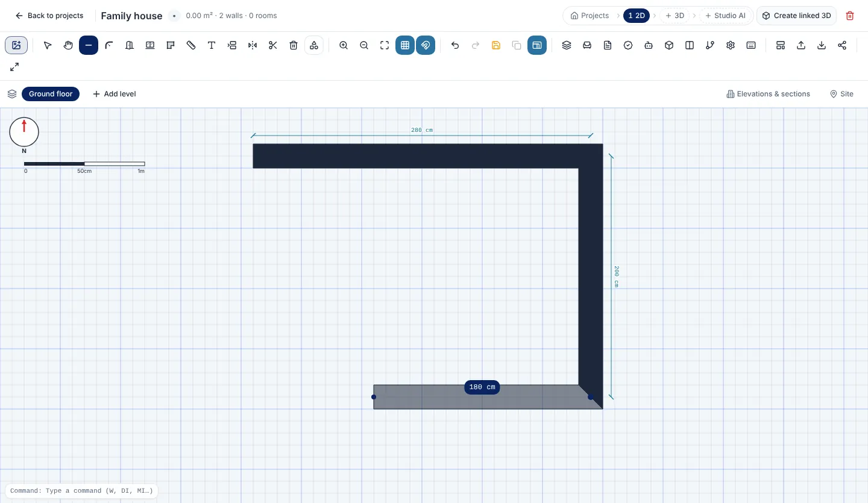Click the levels stack icon beside Ground floor
The height and width of the screenshot is (503, 868).
(x=12, y=94)
